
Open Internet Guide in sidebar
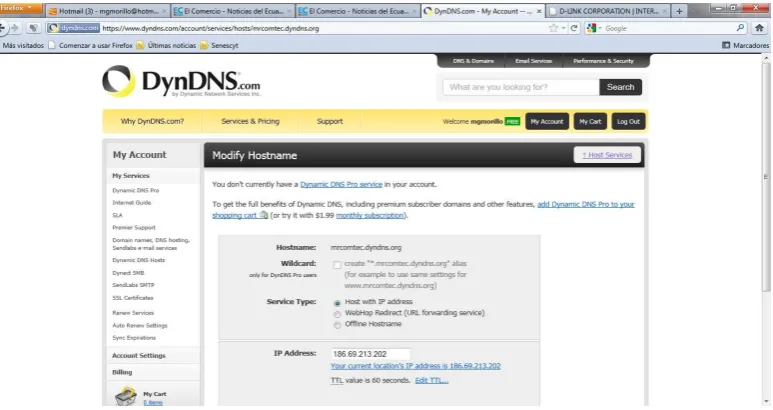coord(132,203)
